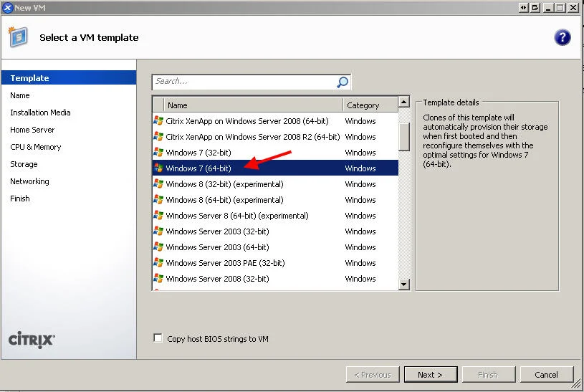The width and height of the screenshot is (584, 392).
Task: Go to the Networking step
Action: point(29,181)
